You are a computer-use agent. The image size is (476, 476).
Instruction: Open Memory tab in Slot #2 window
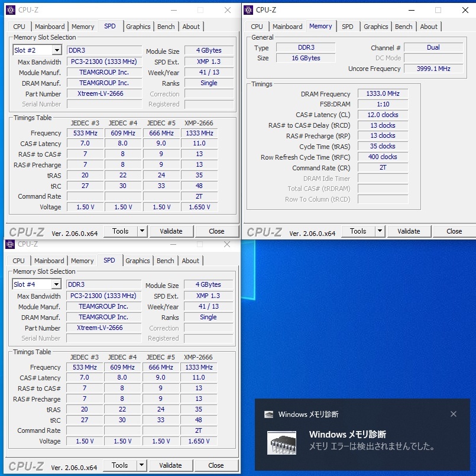pyautogui.click(x=83, y=27)
